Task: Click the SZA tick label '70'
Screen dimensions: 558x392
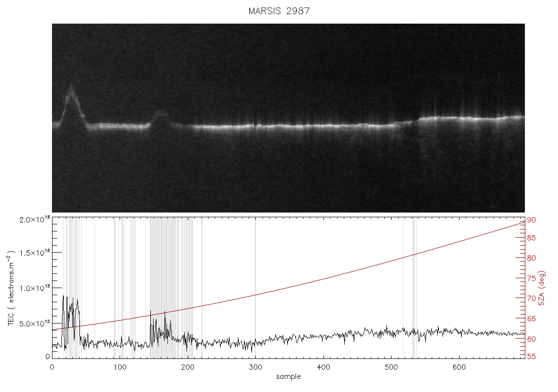Action: coord(532,298)
